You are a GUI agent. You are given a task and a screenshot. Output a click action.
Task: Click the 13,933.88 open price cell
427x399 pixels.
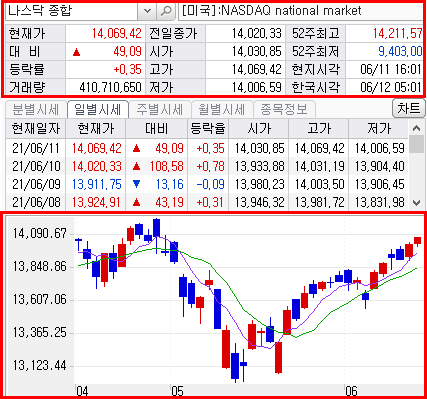259,166
